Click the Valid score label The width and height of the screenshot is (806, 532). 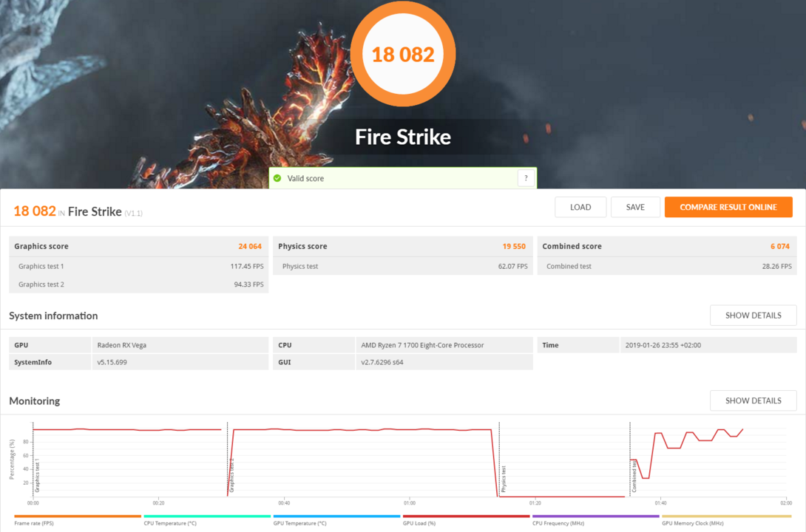[x=305, y=178]
